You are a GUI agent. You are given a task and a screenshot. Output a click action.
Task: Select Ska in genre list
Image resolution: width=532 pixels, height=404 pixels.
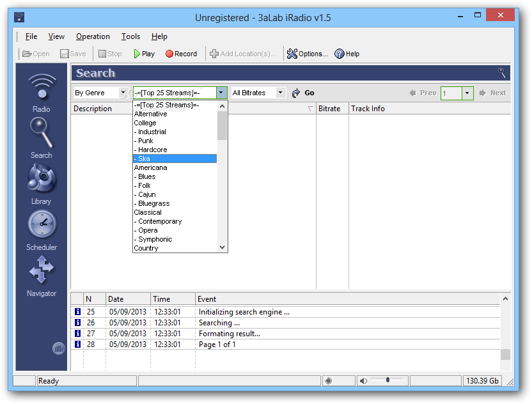175,159
